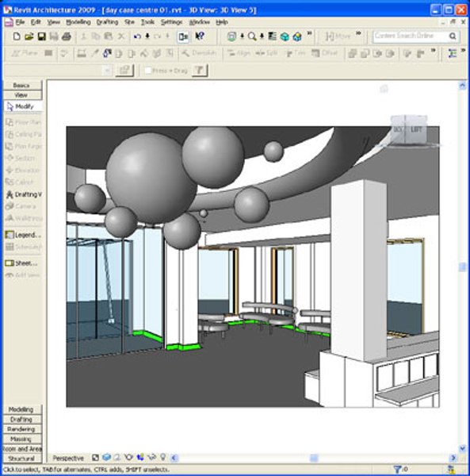Switch to the Basics design bar tab
This screenshot has width=470, height=476.
[22, 86]
